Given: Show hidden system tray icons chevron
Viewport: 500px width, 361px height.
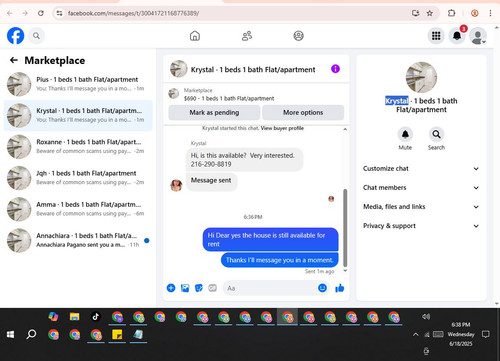Looking at the screenshot, I should (x=415, y=334).
